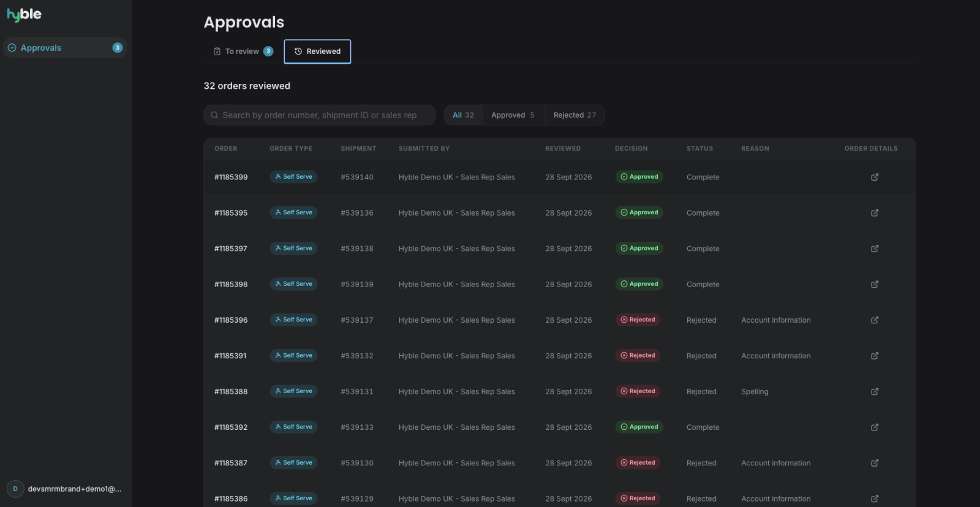Open order details for #1185398

875,284
